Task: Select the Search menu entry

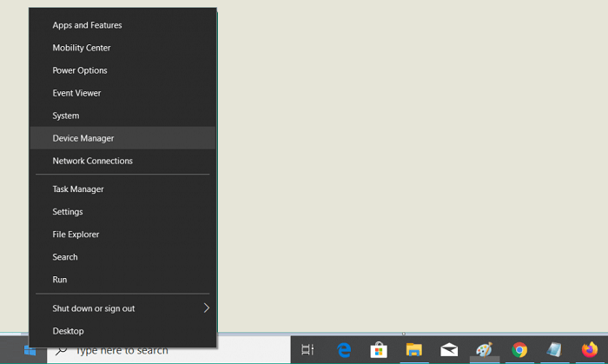Action: [122, 257]
